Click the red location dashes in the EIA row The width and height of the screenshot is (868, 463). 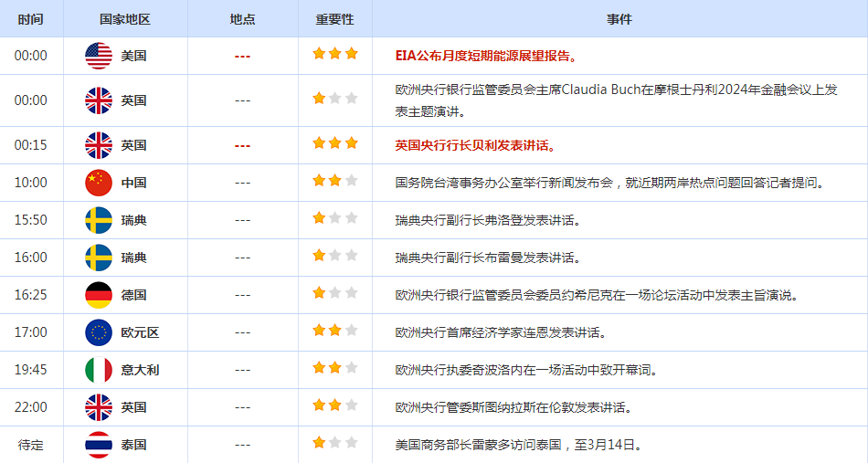(242, 57)
